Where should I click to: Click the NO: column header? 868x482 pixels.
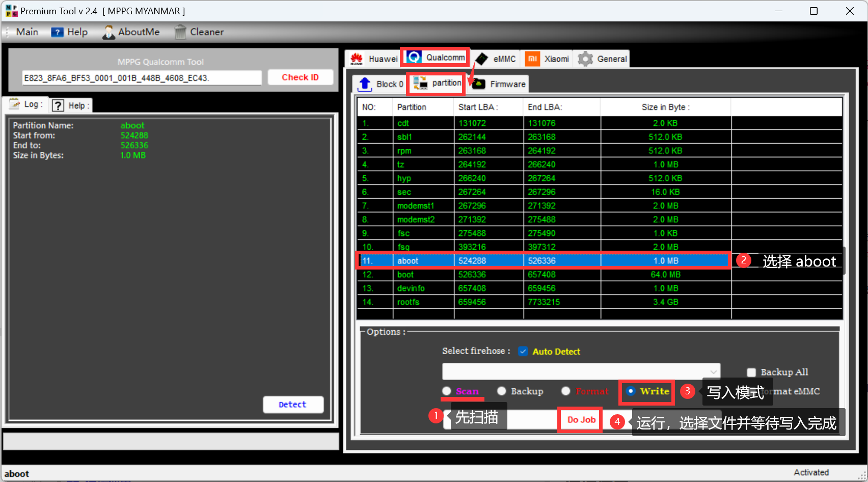point(374,107)
